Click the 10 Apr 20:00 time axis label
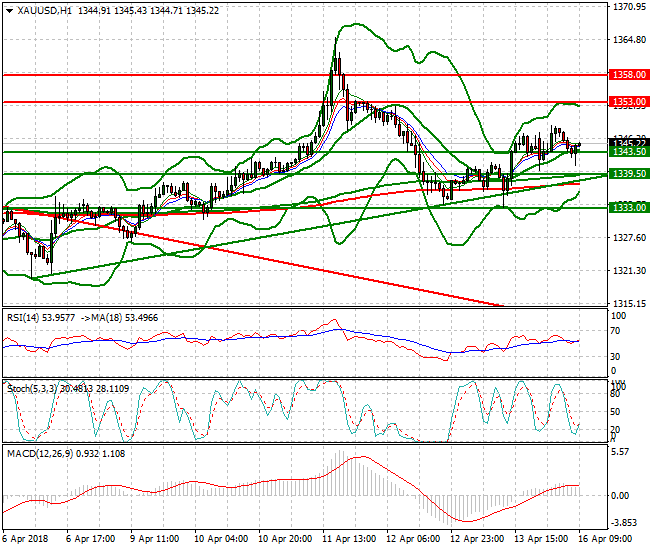The width and height of the screenshot is (650, 550). tap(285, 539)
